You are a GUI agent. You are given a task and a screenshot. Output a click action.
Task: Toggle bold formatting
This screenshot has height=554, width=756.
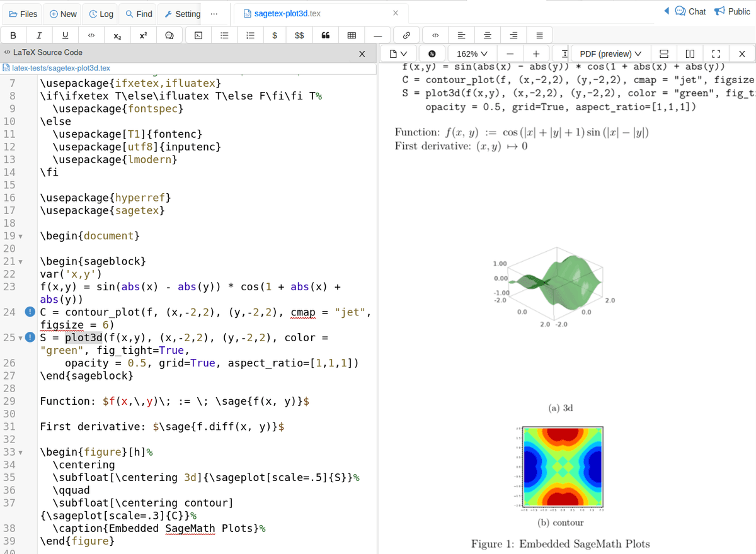pos(14,35)
